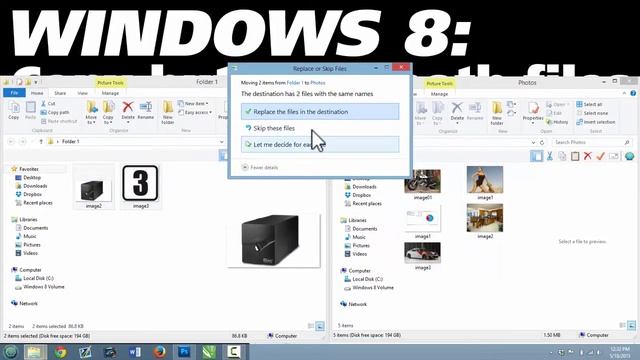The height and width of the screenshot is (360, 640).
Task: Open File tab in Folder 1 window
Action: point(14,93)
